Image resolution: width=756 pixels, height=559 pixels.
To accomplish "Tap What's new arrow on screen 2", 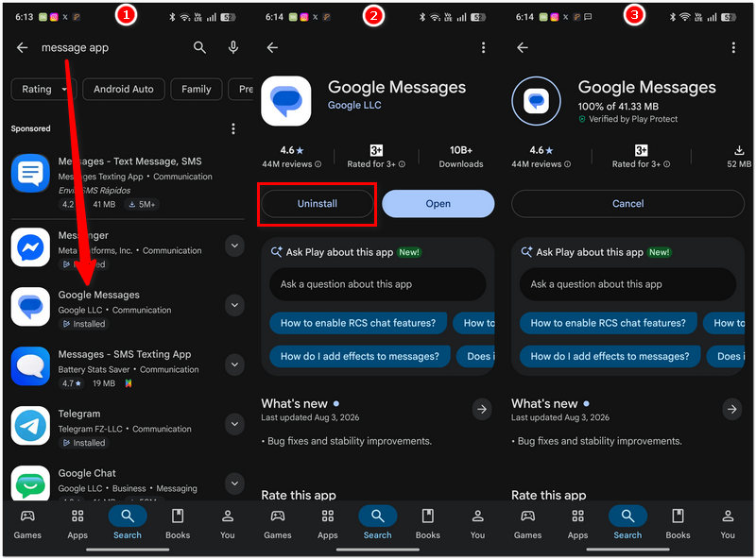I will (482, 410).
